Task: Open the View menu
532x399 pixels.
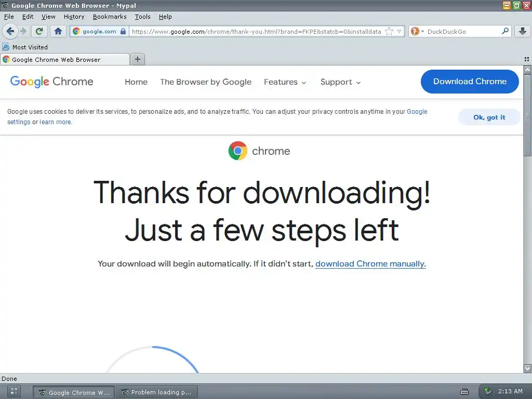Action: tap(48, 17)
